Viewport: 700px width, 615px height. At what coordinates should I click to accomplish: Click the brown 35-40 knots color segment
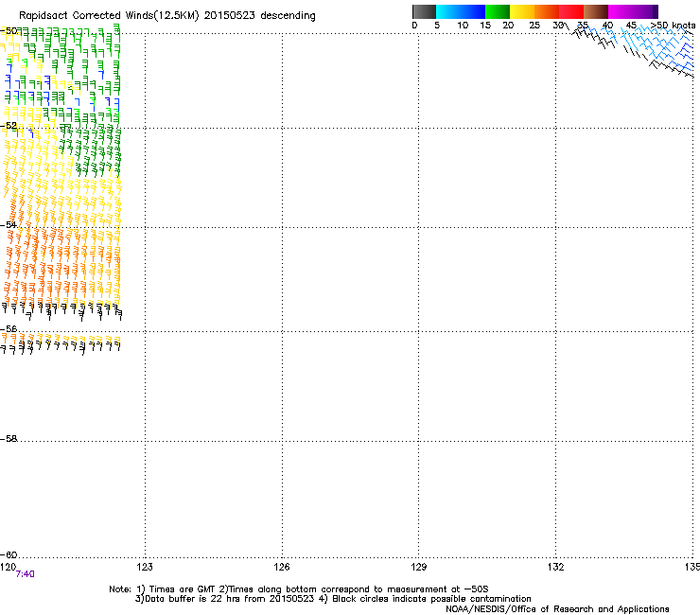click(596, 11)
